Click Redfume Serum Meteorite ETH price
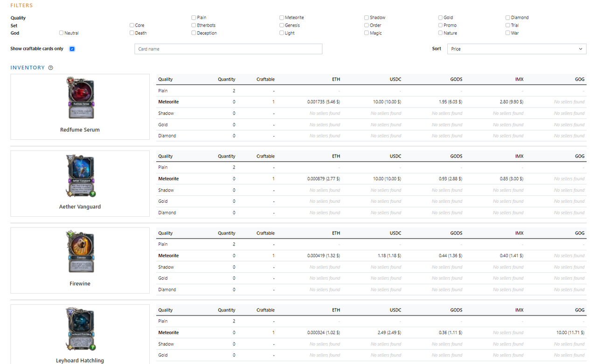The height and width of the screenshot is (364, 597). click(x=323, y=102)
